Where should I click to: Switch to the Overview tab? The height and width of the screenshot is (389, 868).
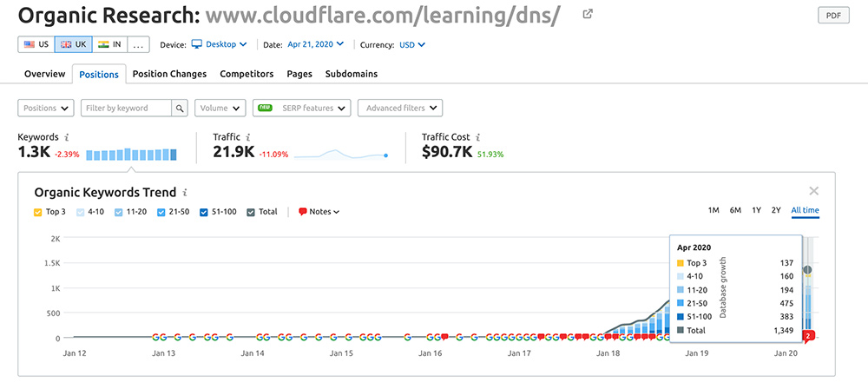(x=45, y=74)
